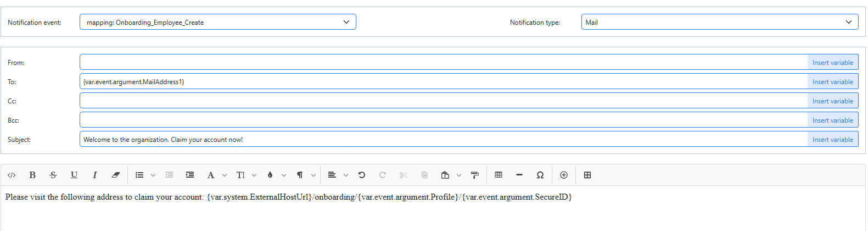The height and width of the screenshot is (231, 868).
Task: Insert variable into From field
Action: 833,62
